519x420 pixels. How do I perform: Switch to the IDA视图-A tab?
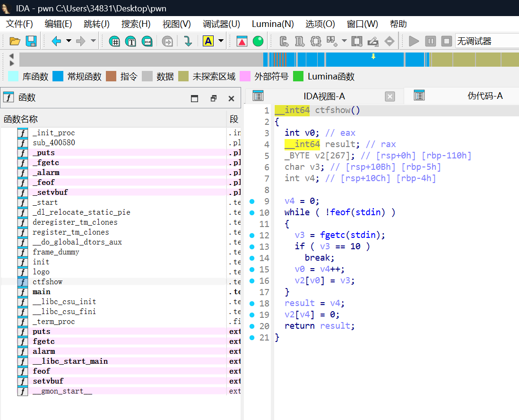click(324, 96)
